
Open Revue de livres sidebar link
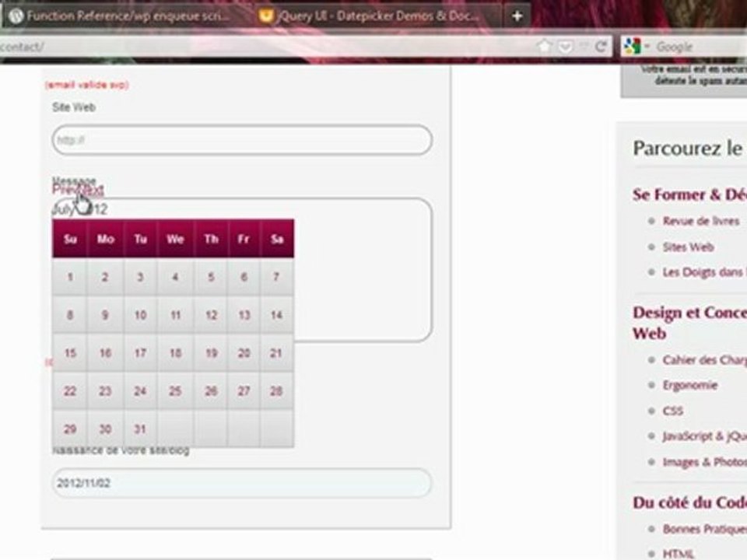click(x=701, y=221)
